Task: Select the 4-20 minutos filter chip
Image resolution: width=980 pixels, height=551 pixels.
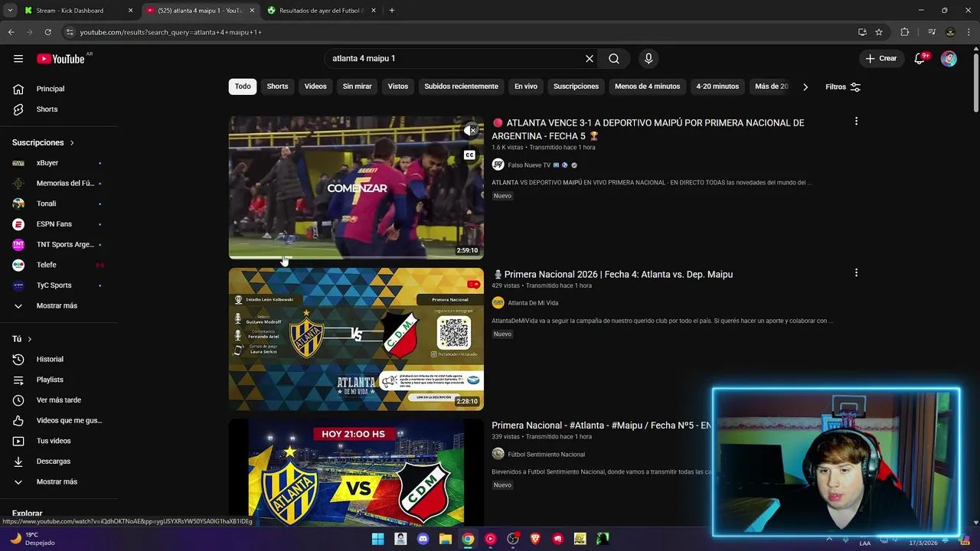Action: [717, 86]
